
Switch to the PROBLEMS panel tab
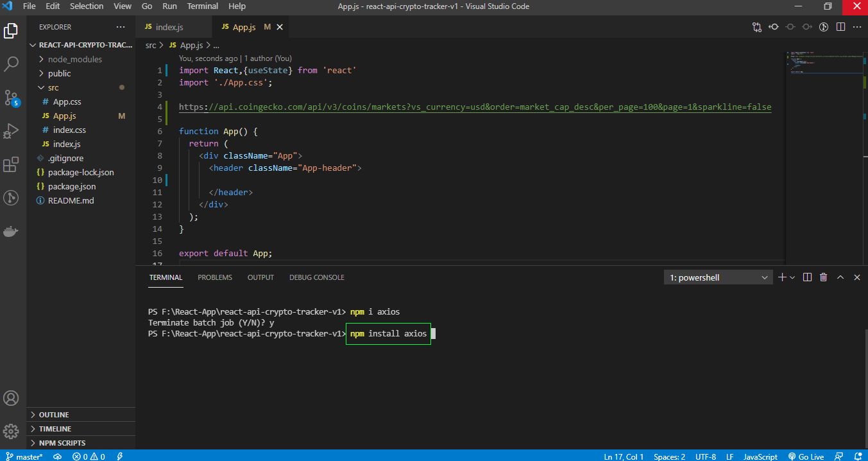tap(215, 277)
